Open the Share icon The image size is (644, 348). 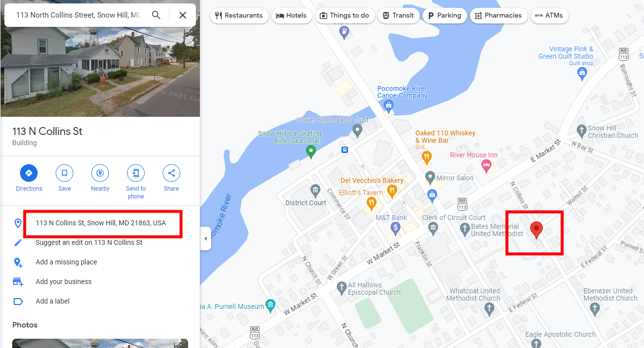pos(172,173)
